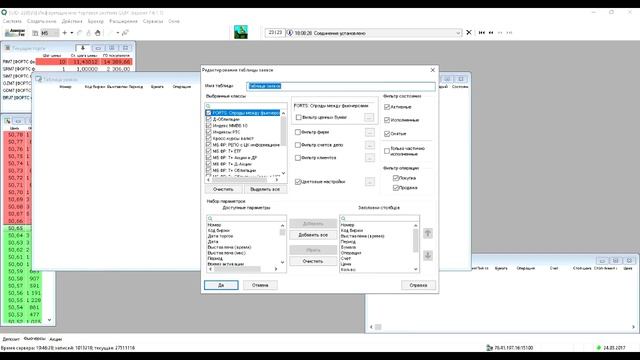This screenshot has height=360, width=640.
Task: Click the green thumbnail image in the top toolbar
Action: 241,32
